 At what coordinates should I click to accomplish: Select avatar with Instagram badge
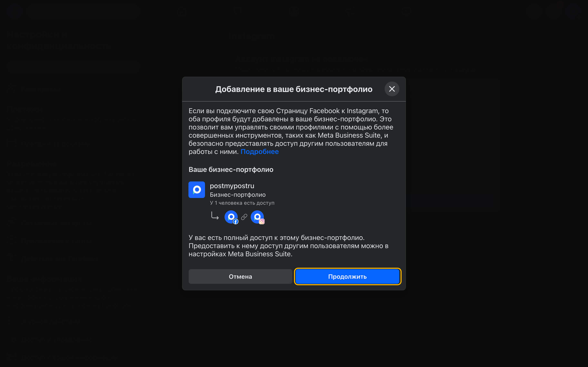tap(257, 217)
